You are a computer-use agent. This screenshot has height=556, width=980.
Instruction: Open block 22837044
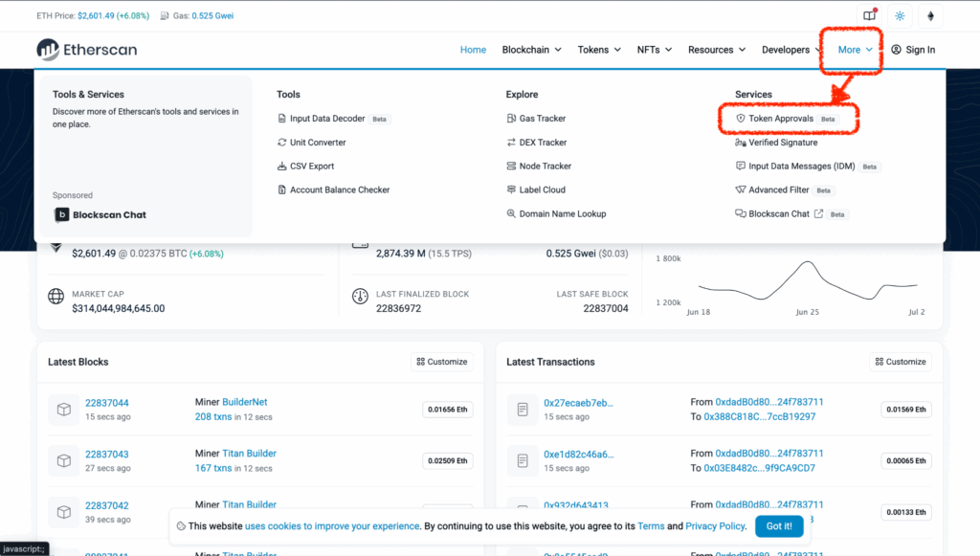click(x=107, y=403)
